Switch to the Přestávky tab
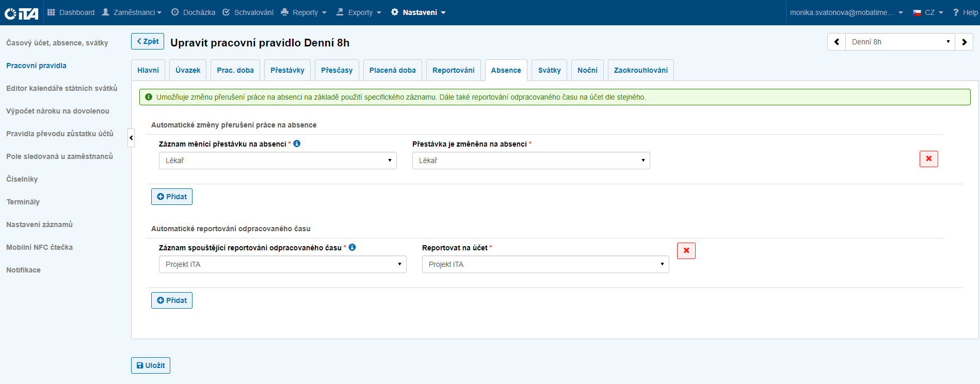This screenshot has width=980, height=384. click(x=287, y=70)
